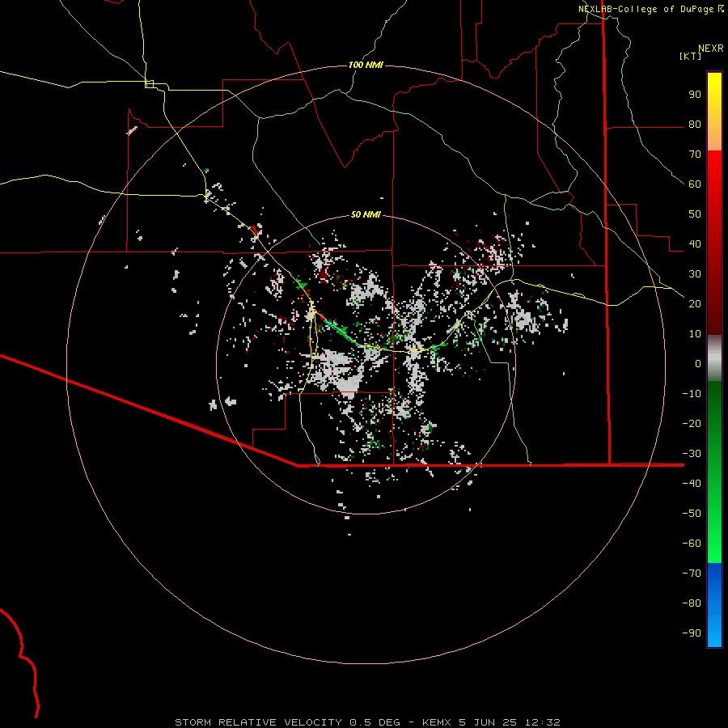Click the NEXLAB-College of DuPage title text

645,9
